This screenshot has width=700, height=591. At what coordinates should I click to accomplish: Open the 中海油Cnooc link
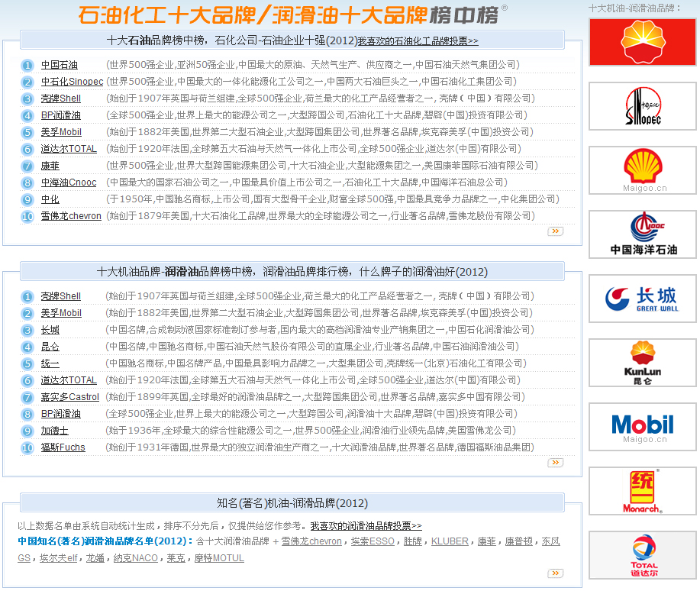(x=69, y=182)
